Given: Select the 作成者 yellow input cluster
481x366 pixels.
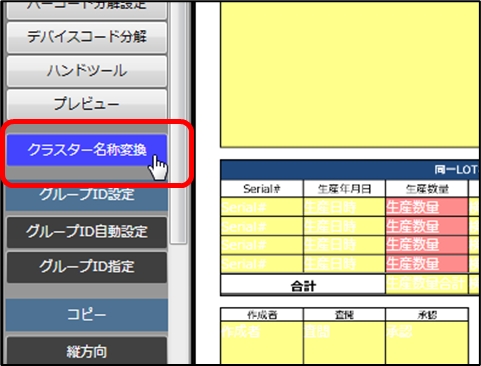Looking at the screenshot, I should pos(262,343).
